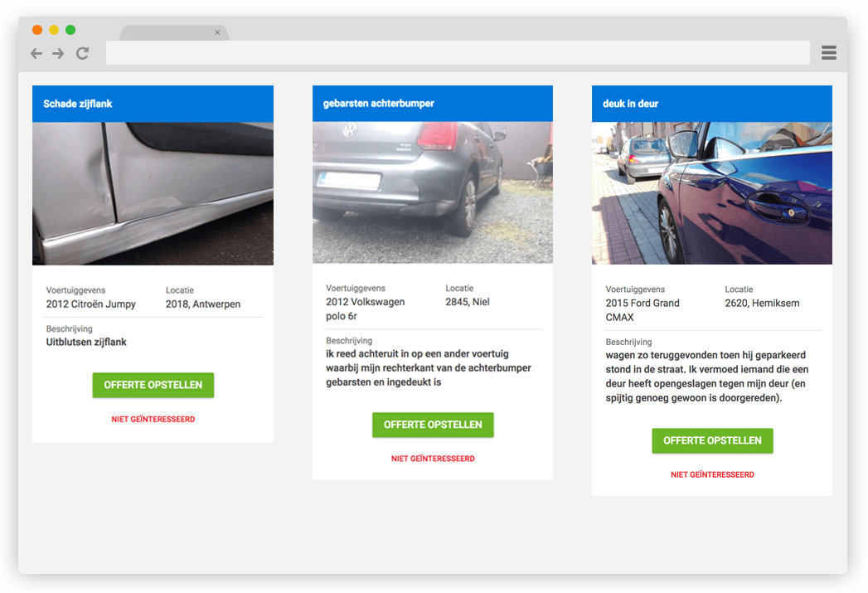The image size is (868, 593).
Task: Select the location '2018, Antwerpen'
Action: [x=203, y=304]
